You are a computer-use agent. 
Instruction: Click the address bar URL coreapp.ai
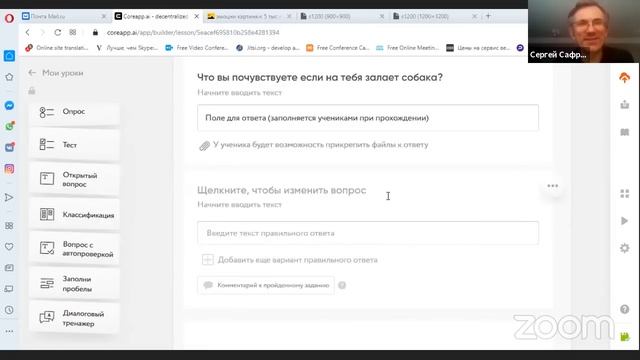click(193, 32)
